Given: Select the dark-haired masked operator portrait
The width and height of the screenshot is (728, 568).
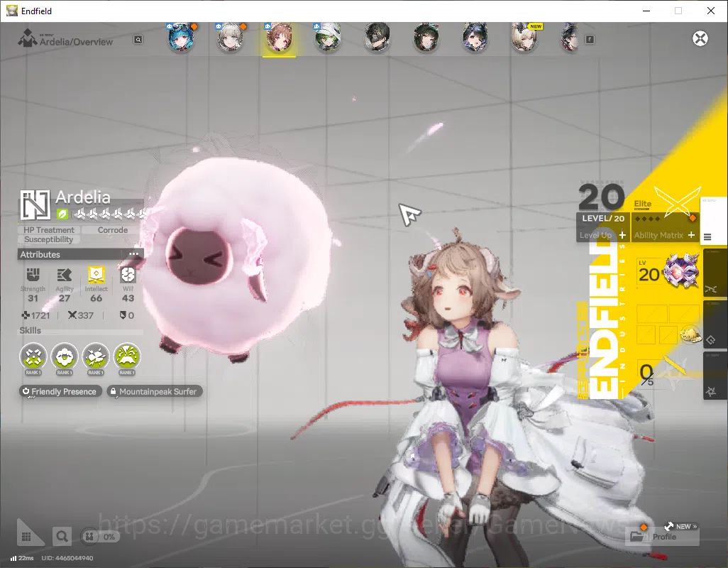Looking at the screenshot, I should click(377, 38).
